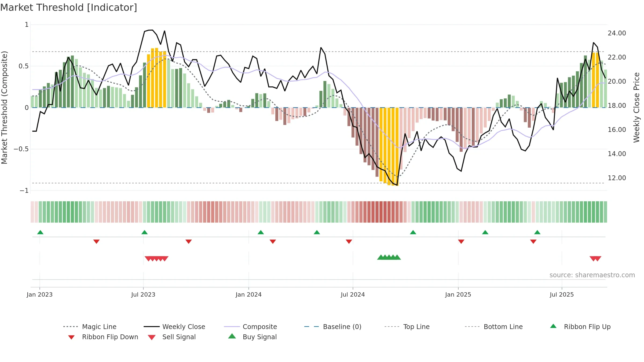Click the 18.00 price axis label
Screen dimensions: 644x362
pyautogui.click(x=617, y=105)
